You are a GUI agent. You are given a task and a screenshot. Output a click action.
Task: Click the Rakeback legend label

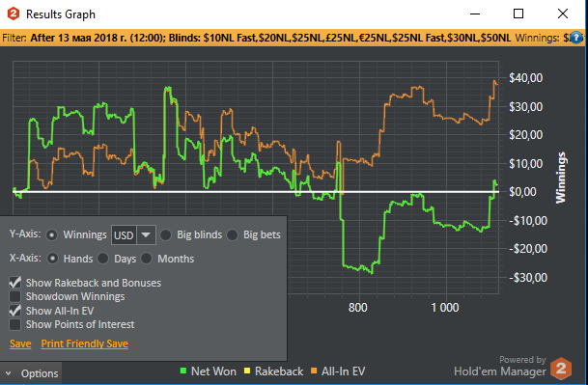coord(279,371)
